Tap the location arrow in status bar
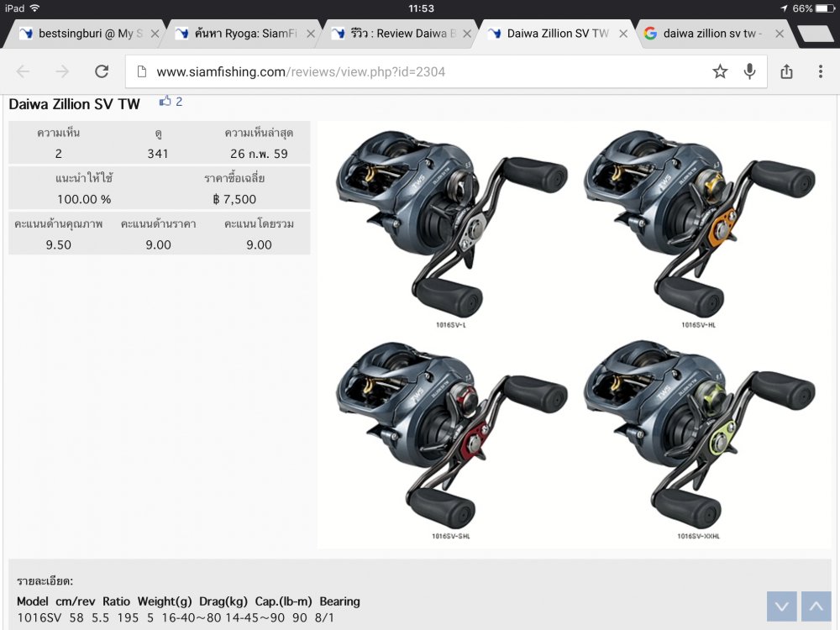The width and height of the screenshot is (840, 630). click(784, 8)
